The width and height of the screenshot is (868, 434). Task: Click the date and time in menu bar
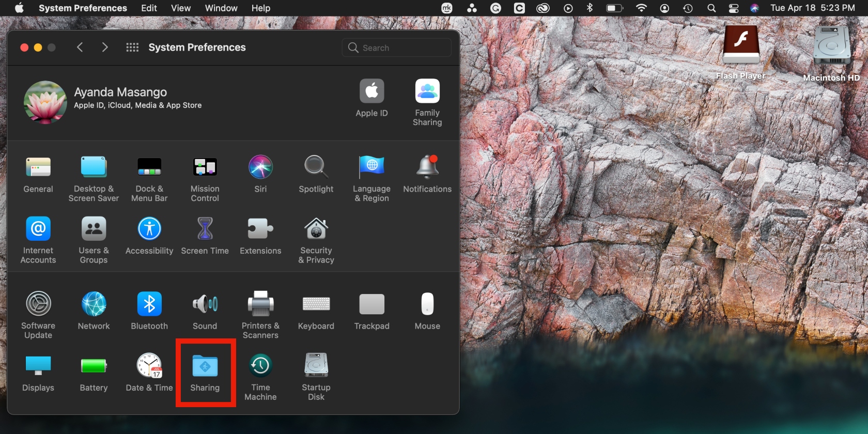pos(812,8)
